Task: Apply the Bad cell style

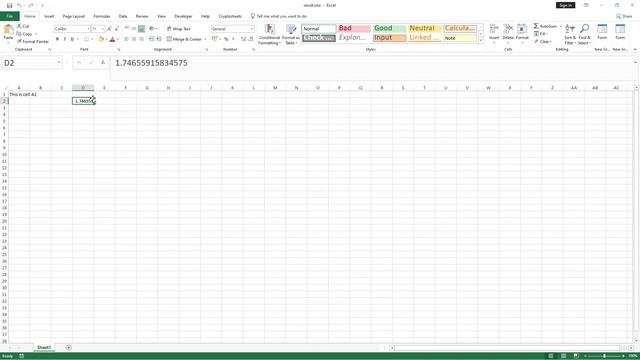Action: tap(354, 28)
